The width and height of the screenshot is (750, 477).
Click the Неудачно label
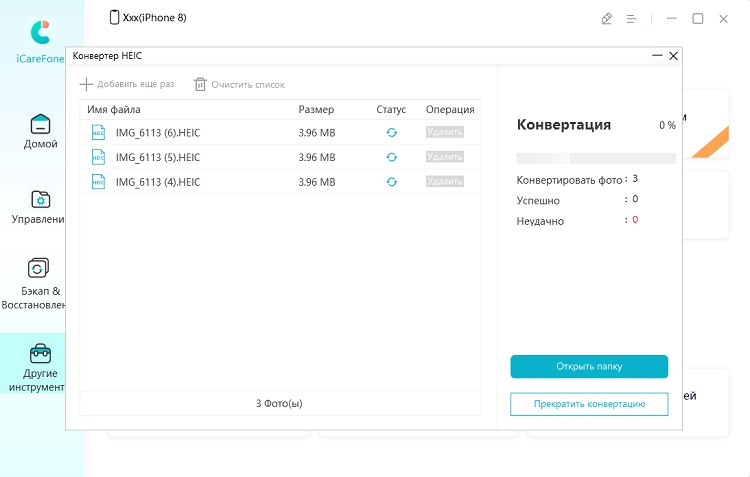click(x=540, y=221)
